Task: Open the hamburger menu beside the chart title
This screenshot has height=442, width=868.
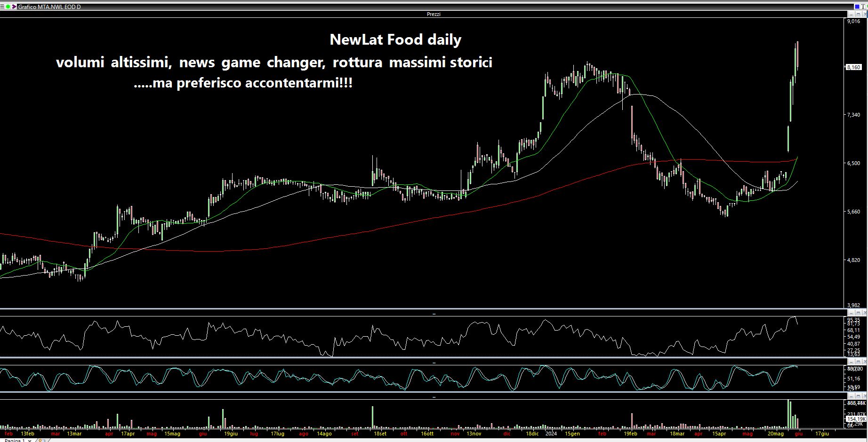Action: (2, 7)
